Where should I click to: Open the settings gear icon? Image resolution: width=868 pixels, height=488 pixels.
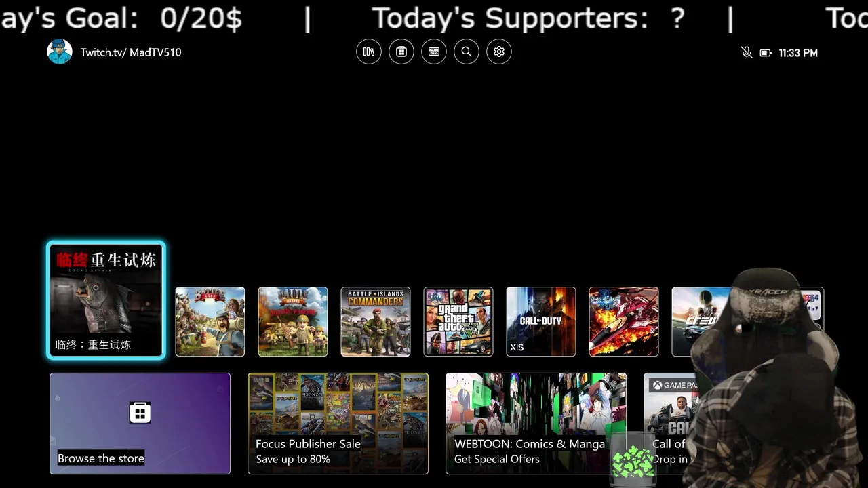[x=499, y=52]
